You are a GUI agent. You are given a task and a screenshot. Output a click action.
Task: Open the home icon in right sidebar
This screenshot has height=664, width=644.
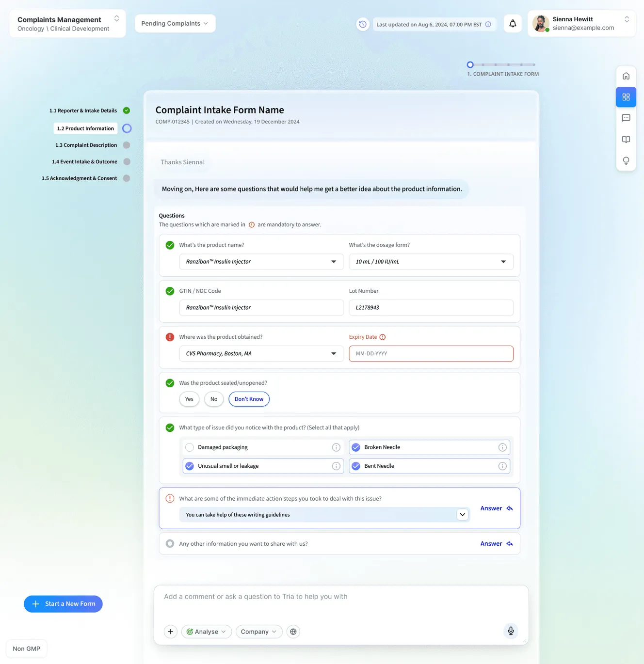626,76
